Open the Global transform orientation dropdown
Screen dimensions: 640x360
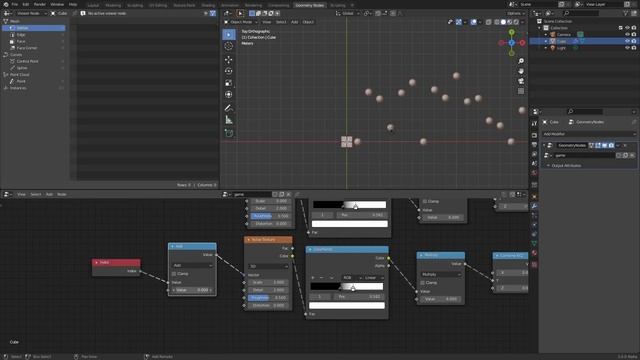pos(348,13)
